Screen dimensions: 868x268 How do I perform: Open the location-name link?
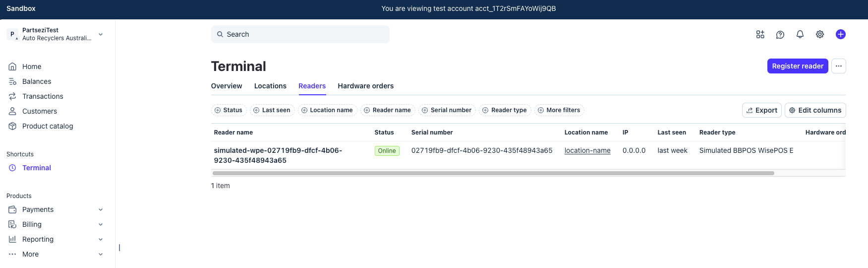(587, 150)
